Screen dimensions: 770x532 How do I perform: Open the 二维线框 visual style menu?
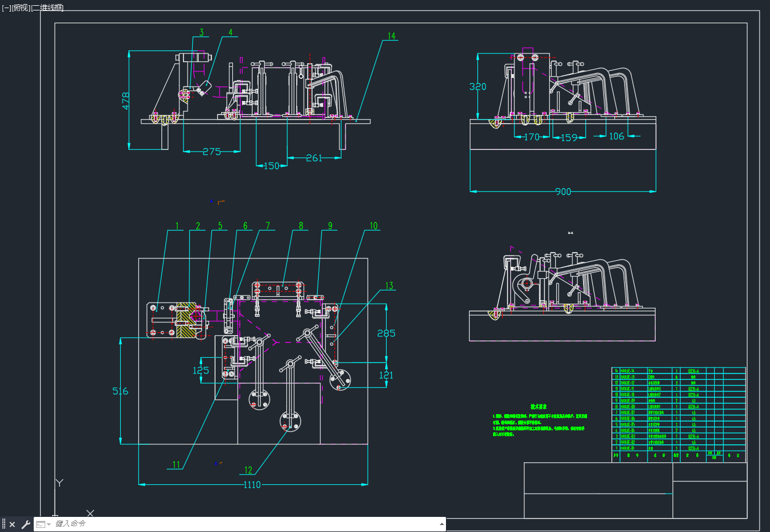pos(47,8)
